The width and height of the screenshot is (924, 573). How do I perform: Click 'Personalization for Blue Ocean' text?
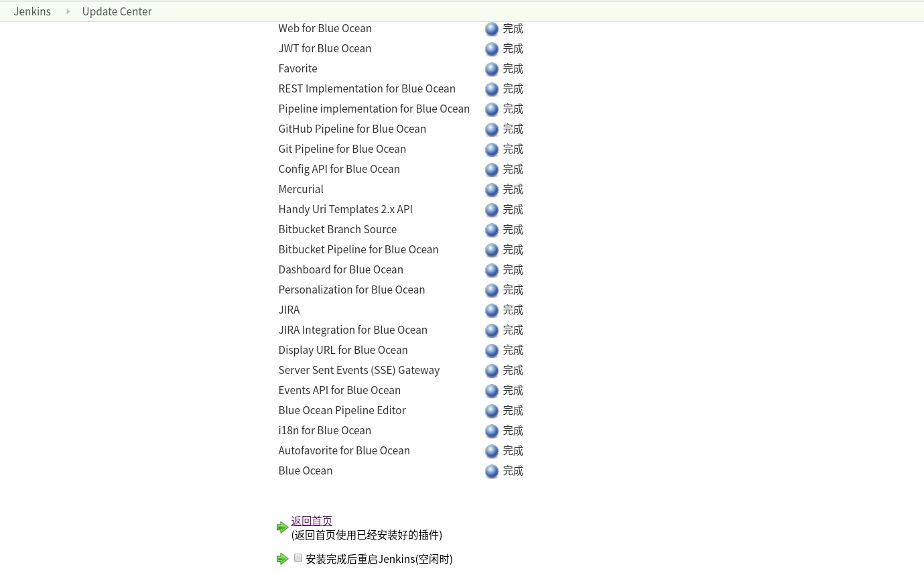coord(352,290)
